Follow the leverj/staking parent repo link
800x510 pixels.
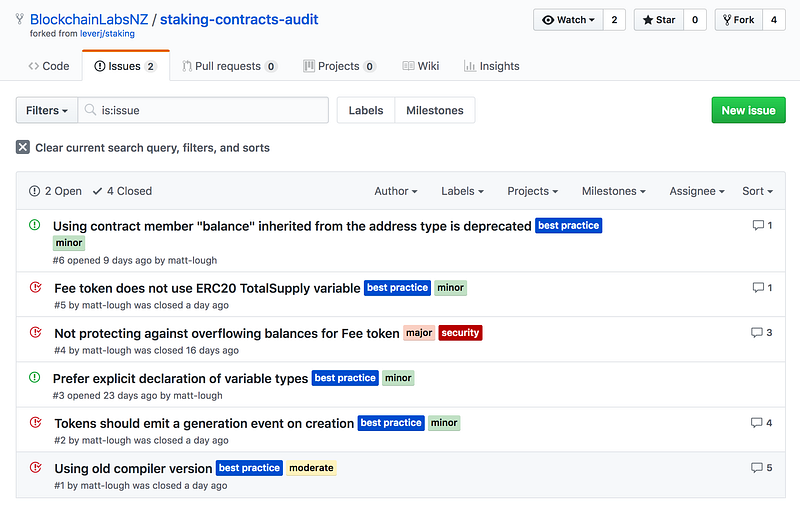[x=107, y=34]
